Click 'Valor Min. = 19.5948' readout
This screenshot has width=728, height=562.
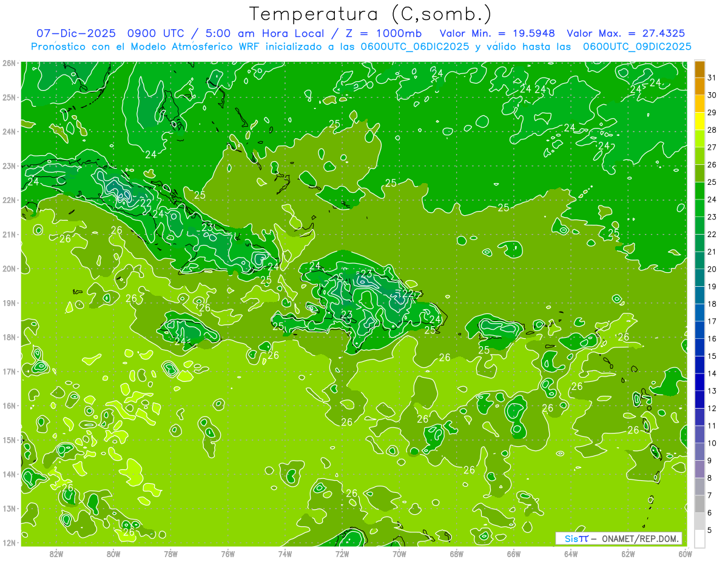pyautogui.click(x=497, y=33)
